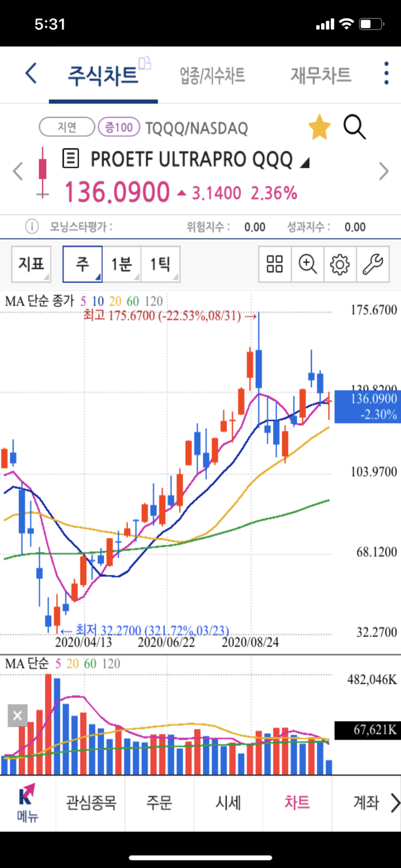401x868 pixels.
Task: Go to the previous stock arrow
Action: point(18,172)
